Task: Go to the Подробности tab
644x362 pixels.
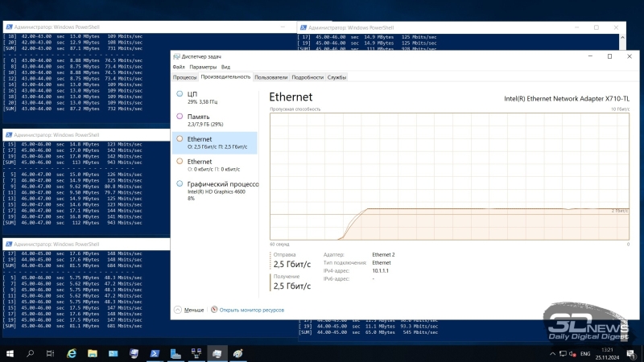Action: [x=308, y=77]
